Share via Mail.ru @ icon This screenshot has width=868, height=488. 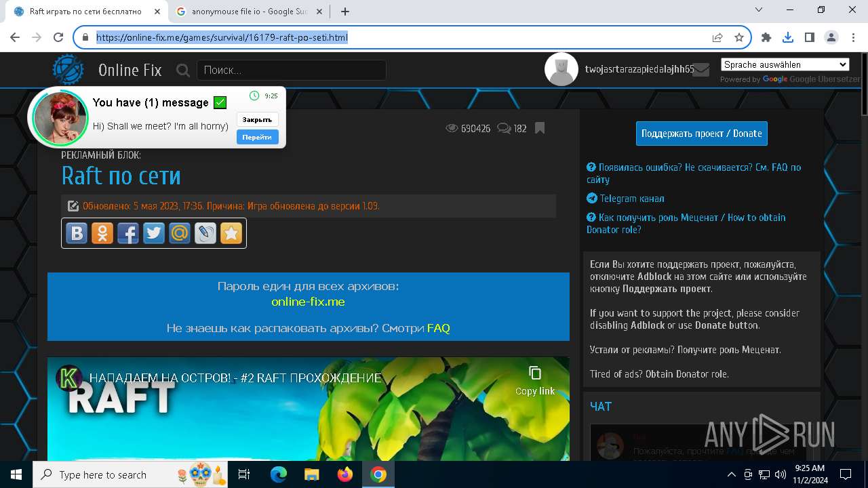pyautogui.click(x=180, y=233)
